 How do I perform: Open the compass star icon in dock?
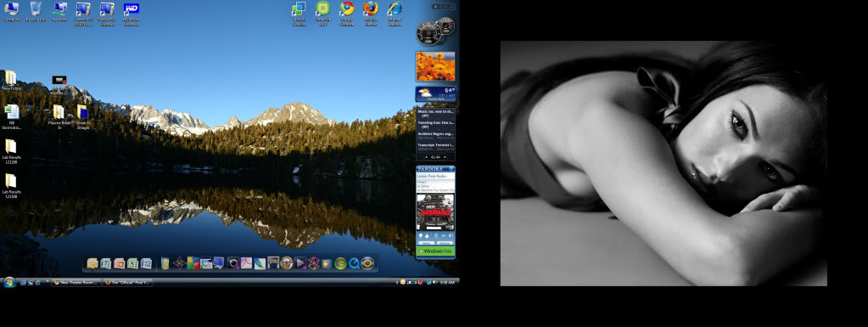click(x=179, y=263)
